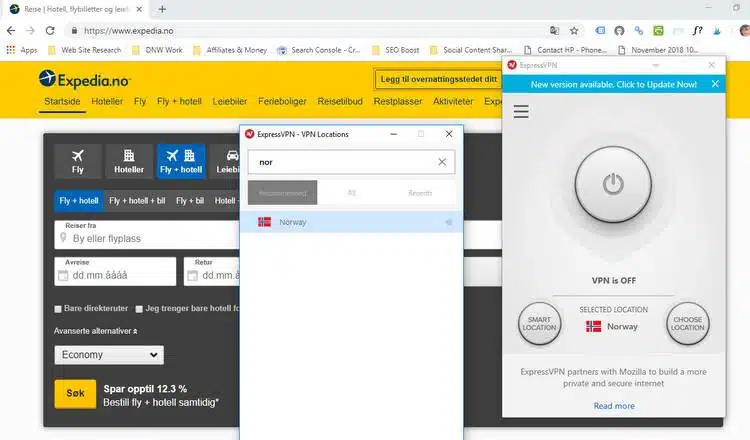This screenshot has width=750, height=440.
Task: Open the Contact HP bookmark
Action: (x=565, y=50)
